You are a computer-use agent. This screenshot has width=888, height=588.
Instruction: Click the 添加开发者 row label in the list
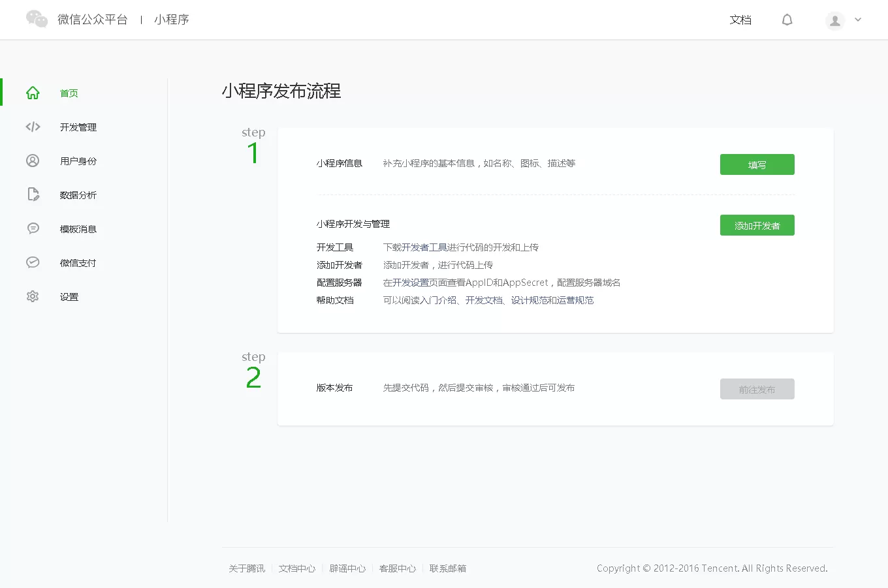[x=340, y=265]
